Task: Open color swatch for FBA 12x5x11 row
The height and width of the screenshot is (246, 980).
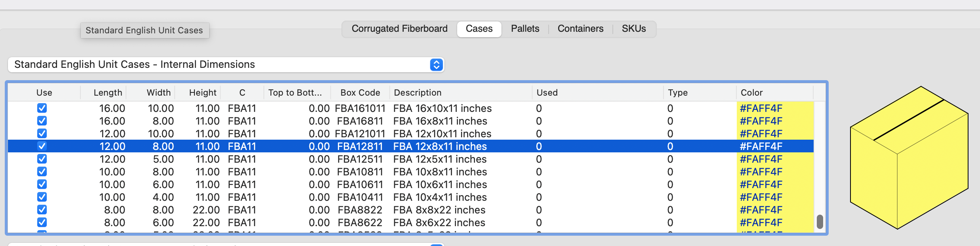Action: pos(775,159)
